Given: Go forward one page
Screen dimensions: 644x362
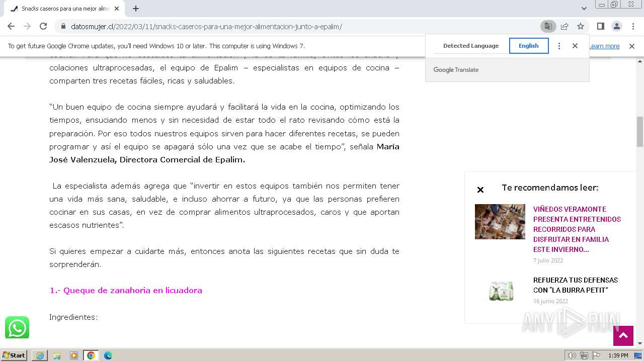Looking at the screenshot, I should (27, 26).
